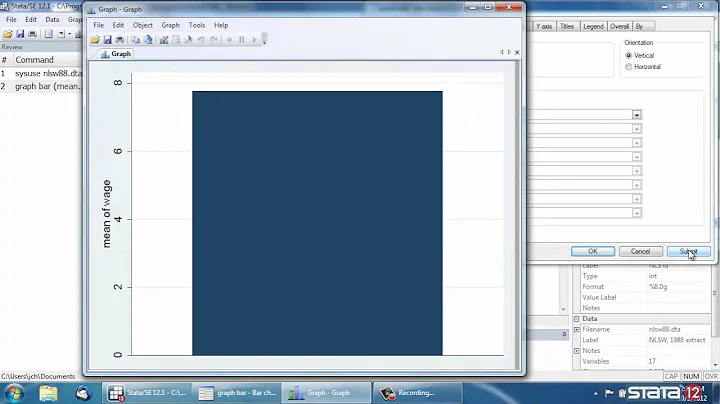Click OK in the graph bar dialog

click(593, 252)
